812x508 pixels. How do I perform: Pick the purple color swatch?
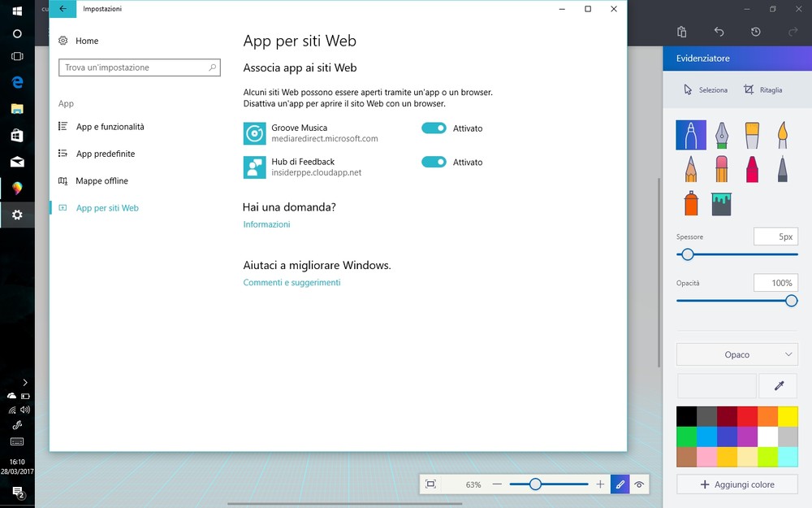(x=747, y=436)
